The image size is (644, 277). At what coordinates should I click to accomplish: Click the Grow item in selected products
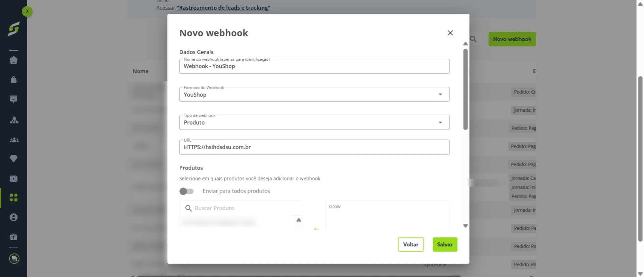(334, 207)
